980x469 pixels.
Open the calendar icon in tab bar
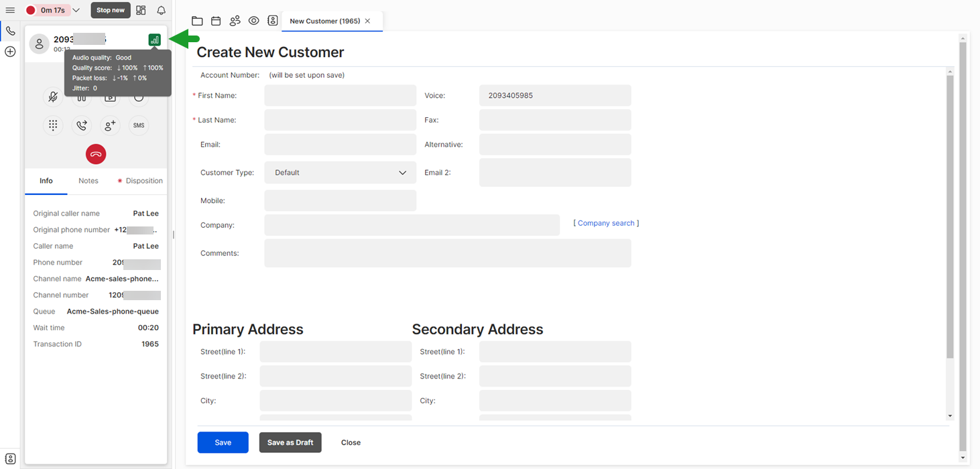pyautogui.click(x=216, y=21)
